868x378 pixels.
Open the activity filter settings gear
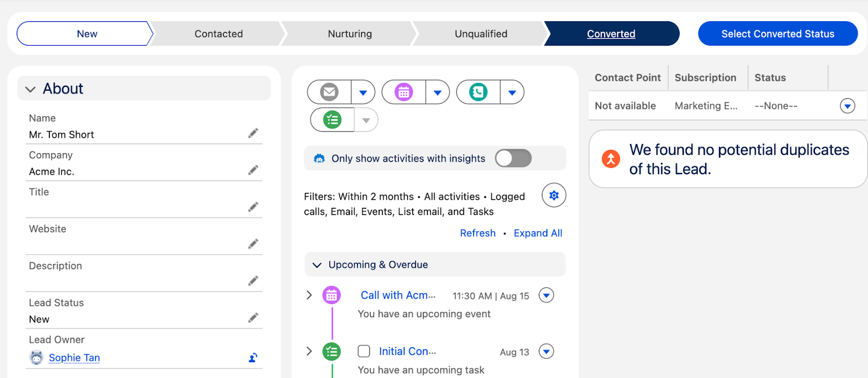coord(553,195)
